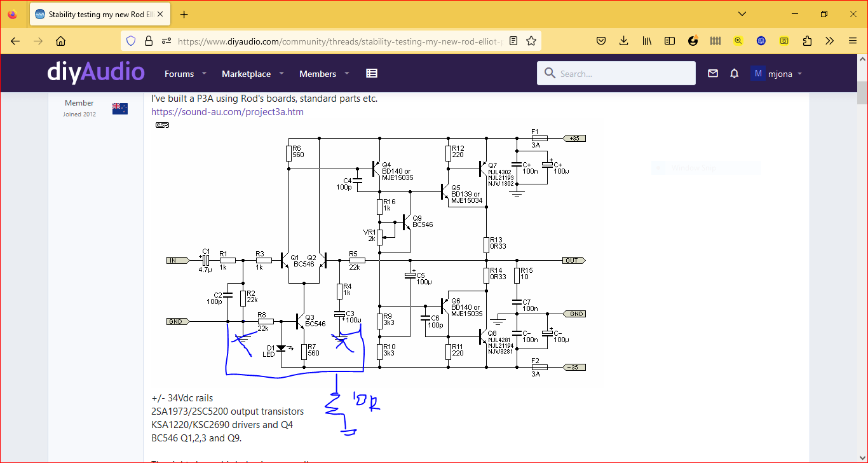Click the '+/- 34Vdc rails' line
This screenshot has height=463, width=868.
[x=182, y=398]
